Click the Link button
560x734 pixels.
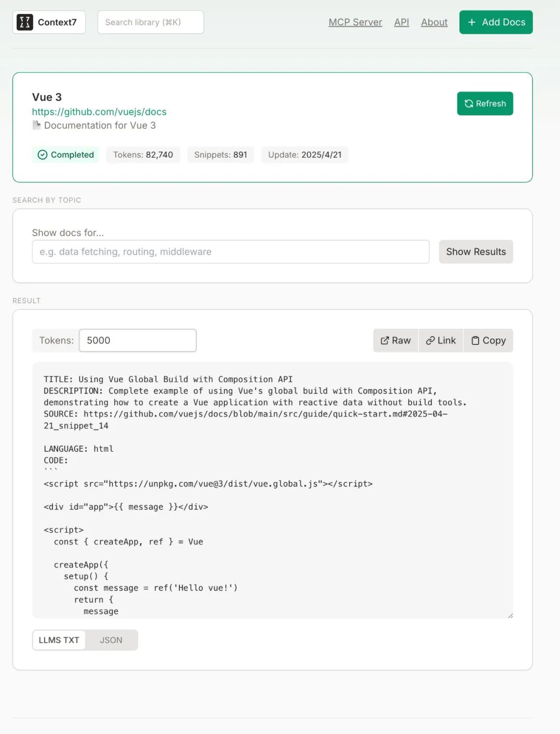click(441, 340)
